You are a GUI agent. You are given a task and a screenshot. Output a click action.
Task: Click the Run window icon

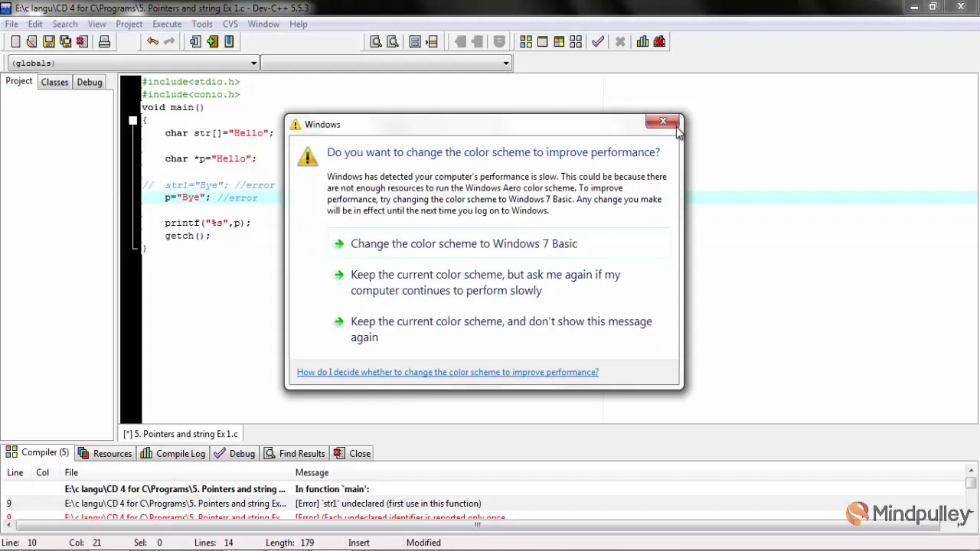[542, 41]
